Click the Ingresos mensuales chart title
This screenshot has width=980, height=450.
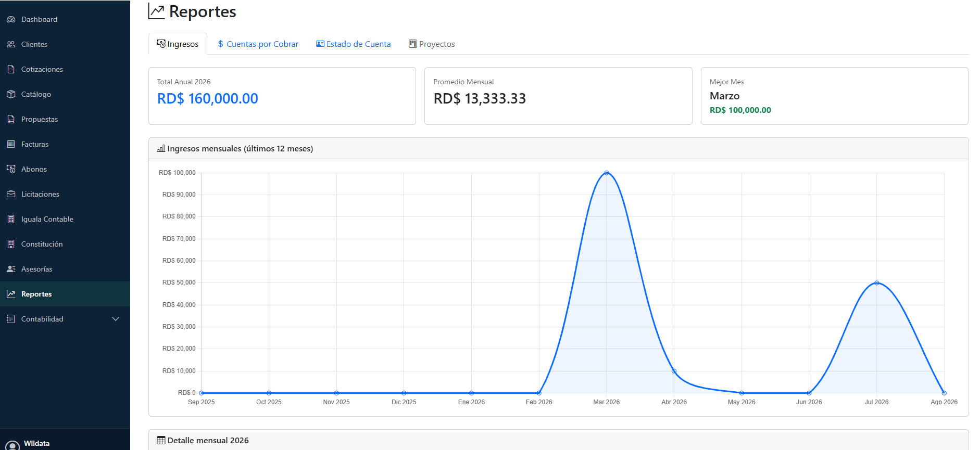240,149
